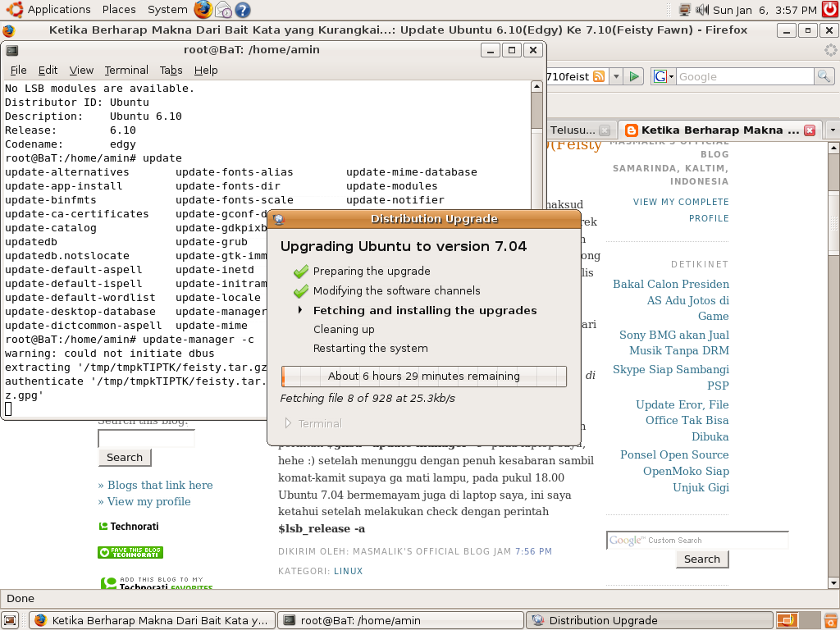Open the tab list dropdown arrow
This screenshot has height=630, width=840.
pos(833,130)
